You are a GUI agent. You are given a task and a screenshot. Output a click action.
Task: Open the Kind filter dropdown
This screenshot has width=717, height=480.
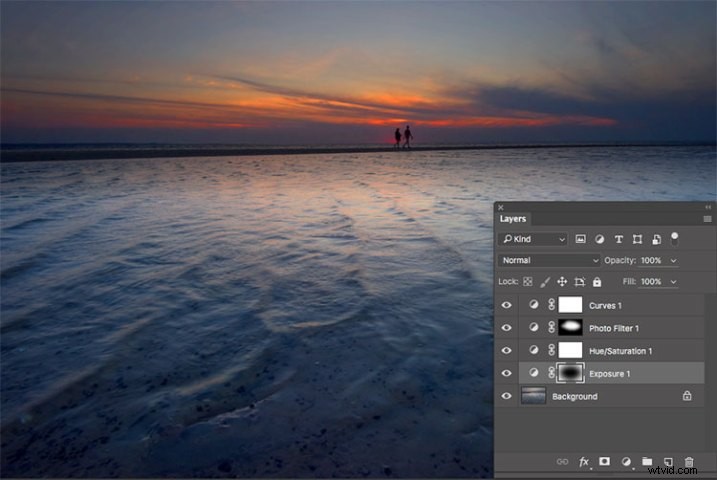[x=534, y=239]
